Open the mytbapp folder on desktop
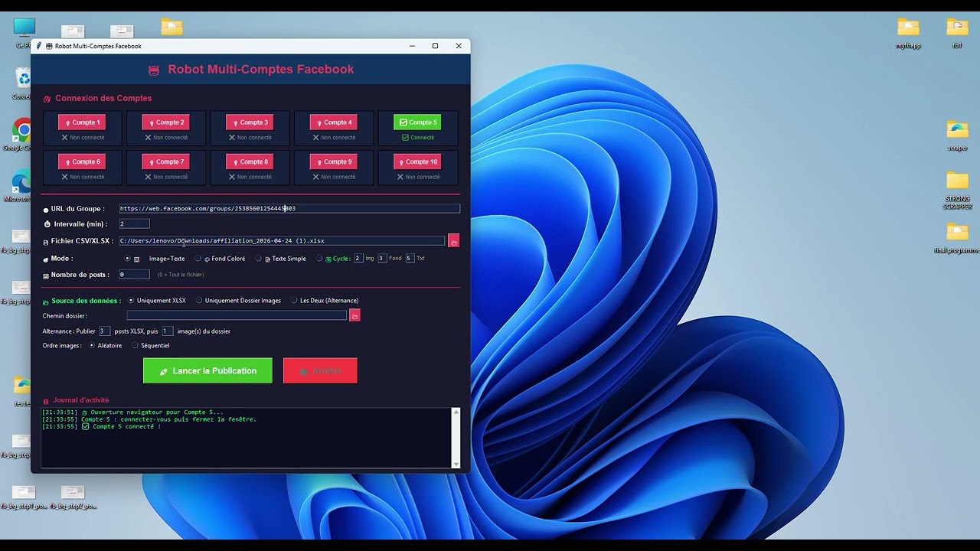The image size is (980, 551). tap(908, 33)
